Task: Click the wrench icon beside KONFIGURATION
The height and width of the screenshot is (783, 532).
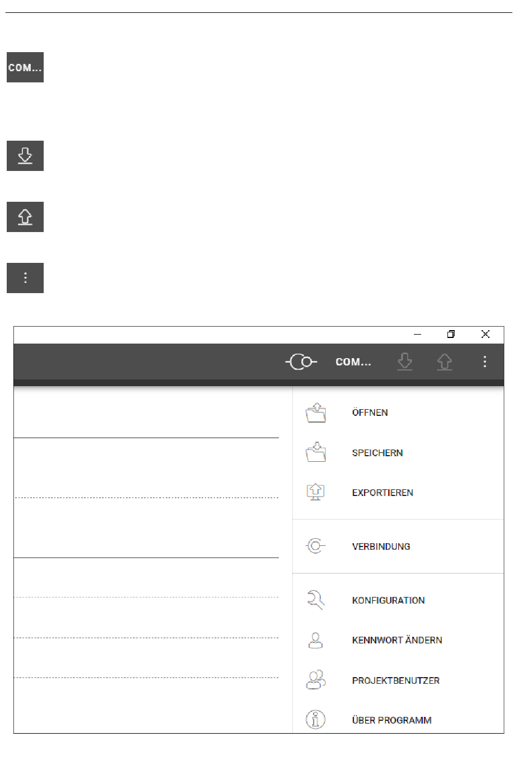Action: (316, 600)
